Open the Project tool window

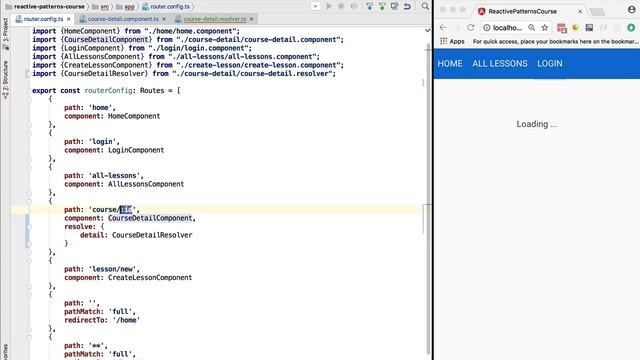click(x=5, y=33)
